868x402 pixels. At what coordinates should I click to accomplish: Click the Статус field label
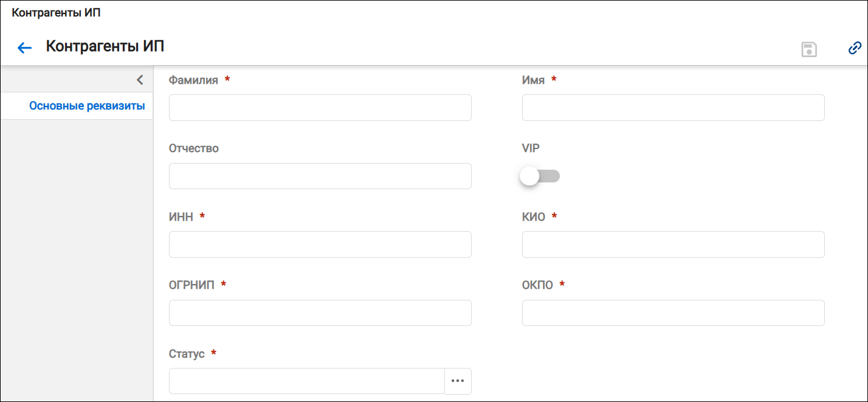(x=187, y=354)
